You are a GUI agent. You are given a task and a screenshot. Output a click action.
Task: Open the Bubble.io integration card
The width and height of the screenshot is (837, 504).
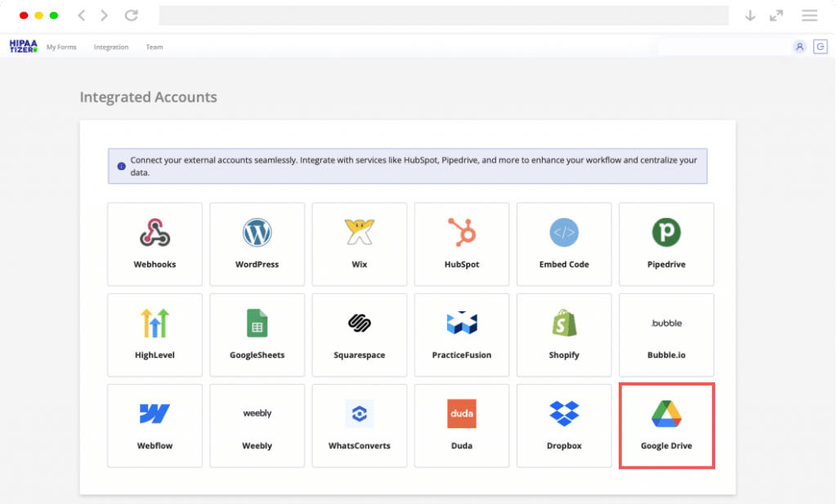[666, 335]
